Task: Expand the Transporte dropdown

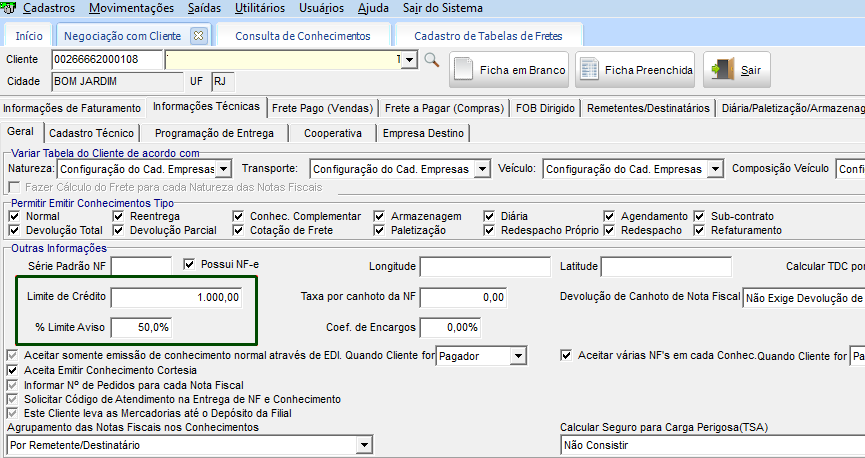Action: click(x=482, y=169)
